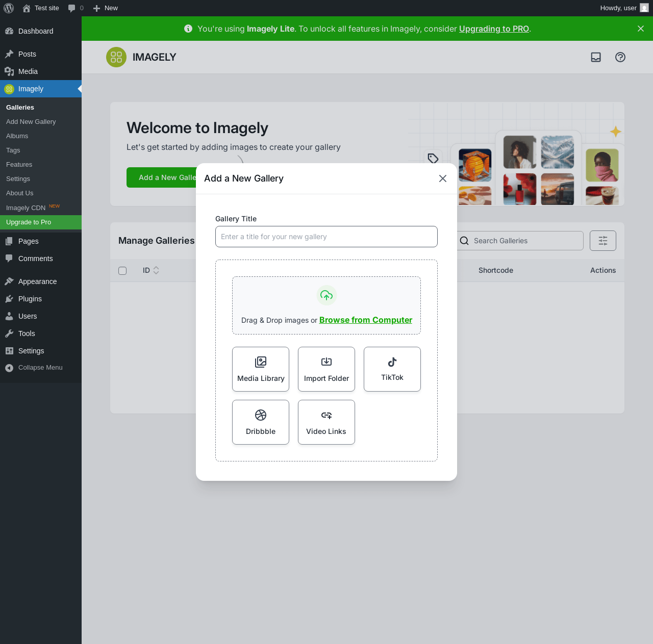Open Pages in the admin sidebar
The height and width of the screenshot is (644, 653).
pyautogui.click(x=41, y=241)
